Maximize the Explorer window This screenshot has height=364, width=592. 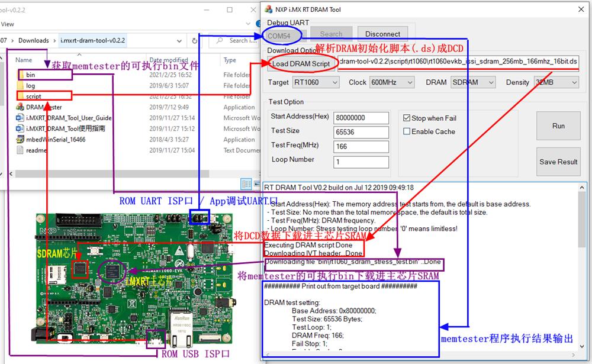point(230,10)
